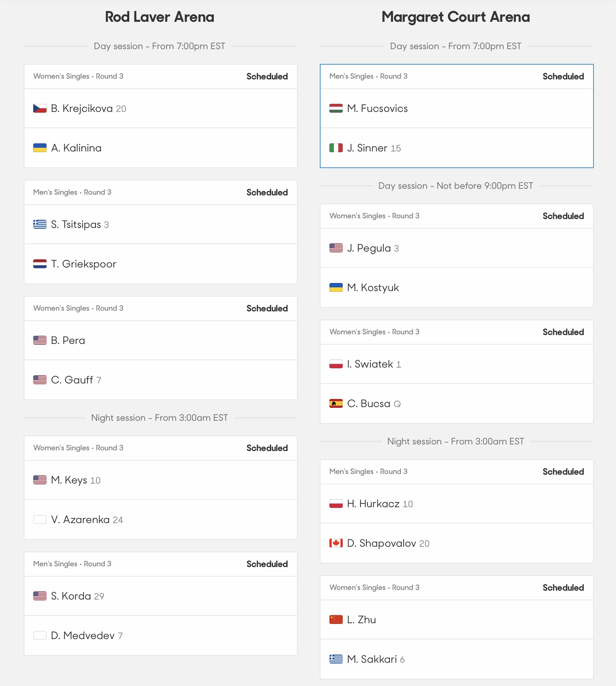
Task: Click the Hungarian flag next to M. Fucsovics
Action: click(336, 108)
